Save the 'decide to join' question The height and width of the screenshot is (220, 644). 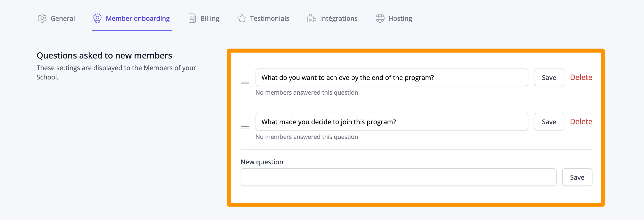549,122
